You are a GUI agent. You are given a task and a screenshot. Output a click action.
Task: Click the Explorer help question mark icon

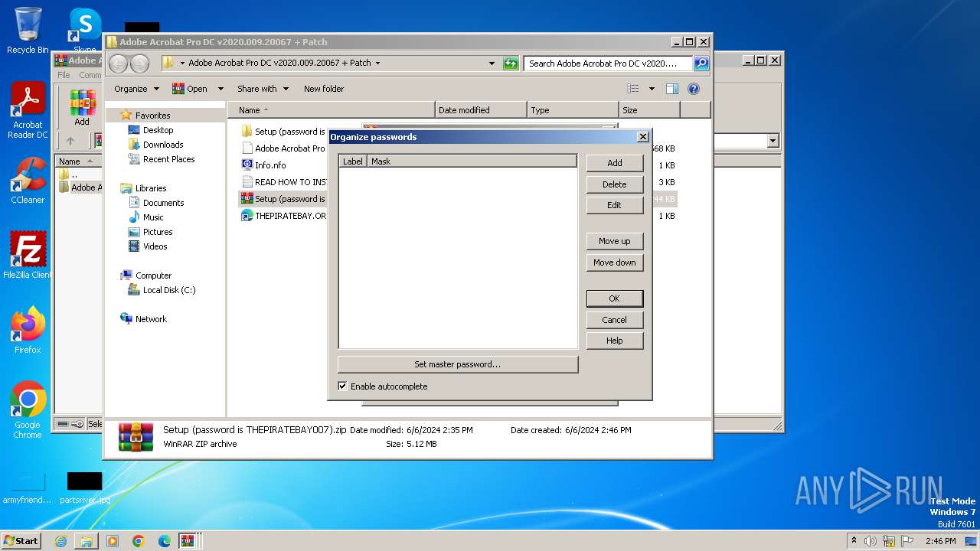(x=694, y=89)
